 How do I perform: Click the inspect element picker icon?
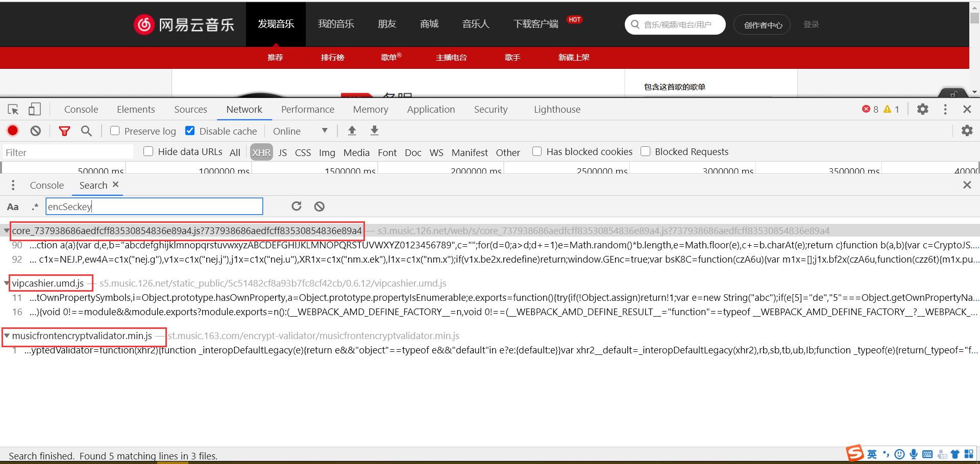13,109
